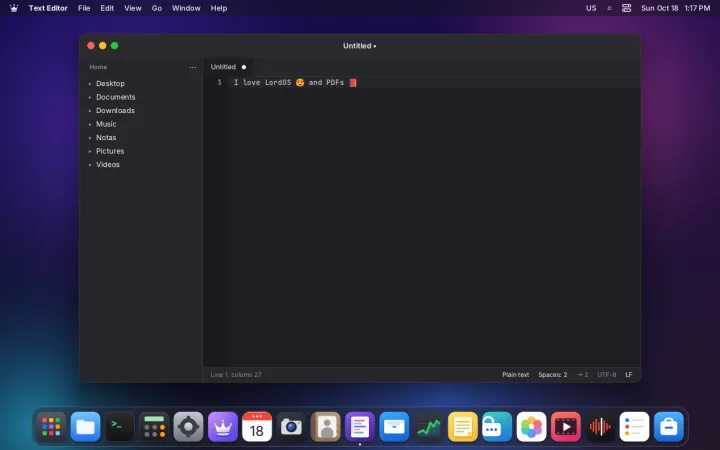Viewport: 720px width, 450px height.
Task: Select the Videos folder label
Action: [x=107, y=164]
